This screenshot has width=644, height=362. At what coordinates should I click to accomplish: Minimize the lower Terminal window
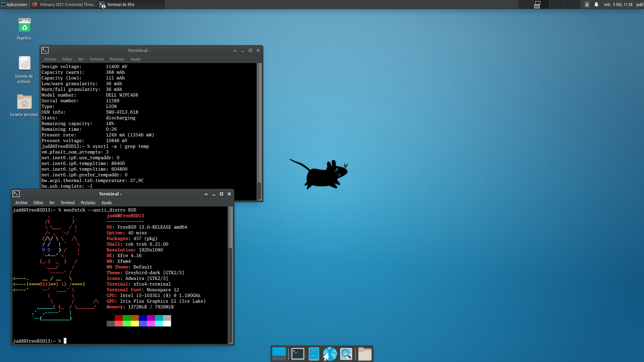tap(214, 194)
